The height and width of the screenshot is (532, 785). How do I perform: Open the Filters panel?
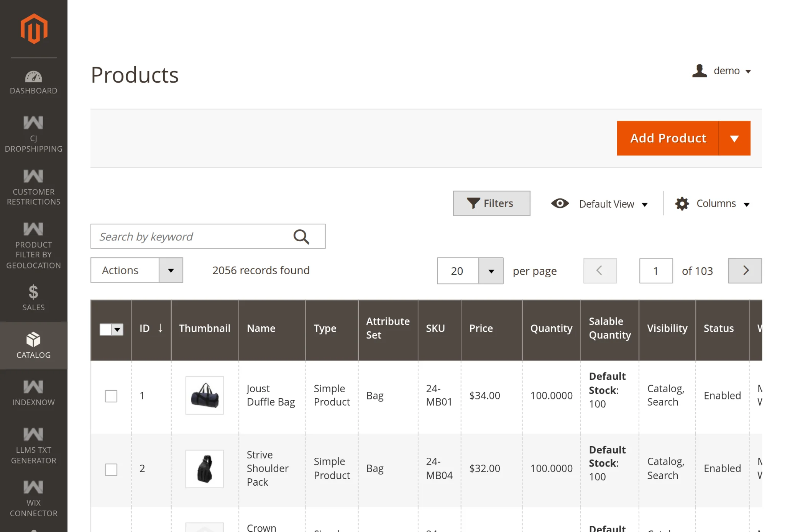tap(491, 203)
